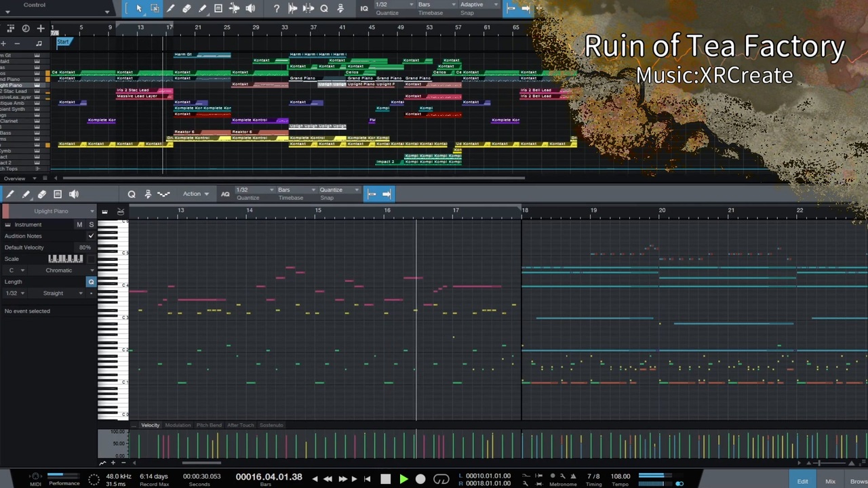The height and width of the screenshot is (488, 868).
Task: Click the automation curve icon in editor toolbar
Action: (163, 195)
